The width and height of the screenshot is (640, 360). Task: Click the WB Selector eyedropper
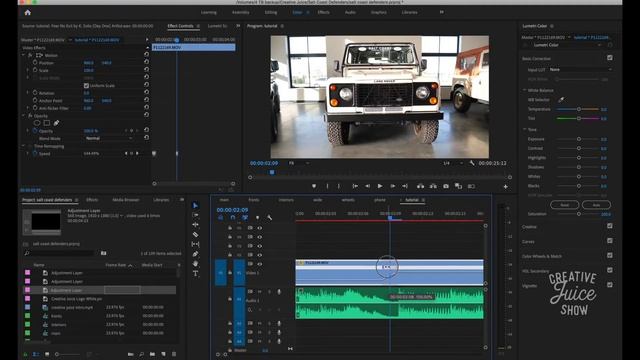coord(561,99)
